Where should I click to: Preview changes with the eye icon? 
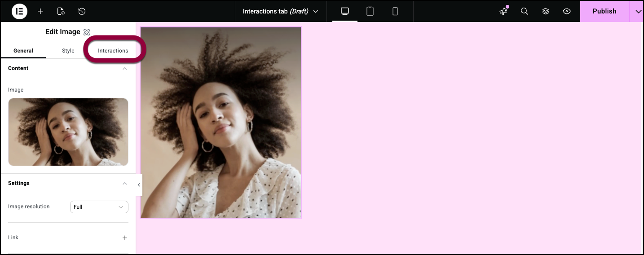567,11
